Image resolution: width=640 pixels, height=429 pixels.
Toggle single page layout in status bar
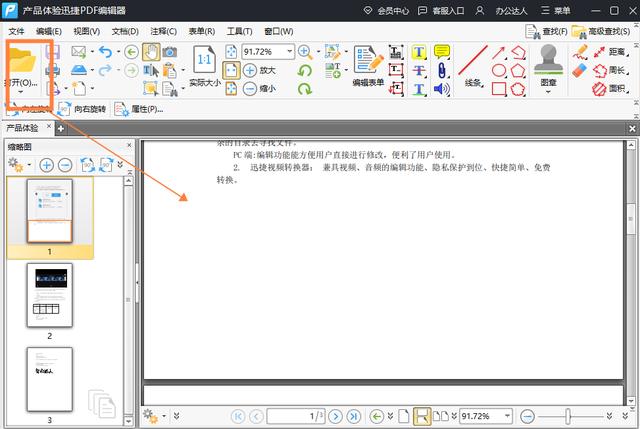pyautogui.click(x=404, y=416)
